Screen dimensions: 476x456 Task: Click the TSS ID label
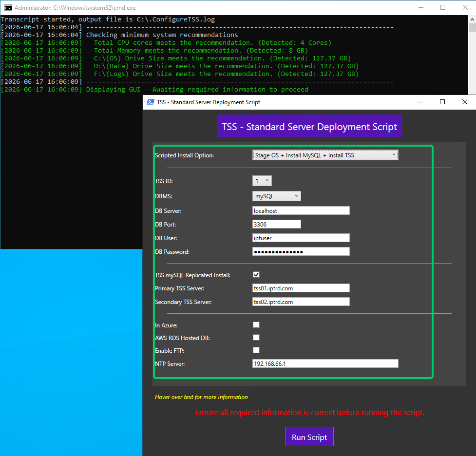coord(164,181)
